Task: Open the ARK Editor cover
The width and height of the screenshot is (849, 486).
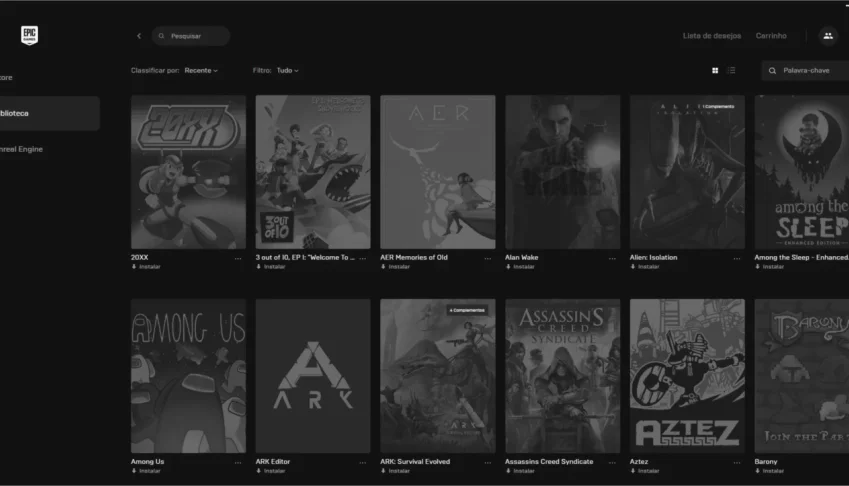Action: click(313, 376)
